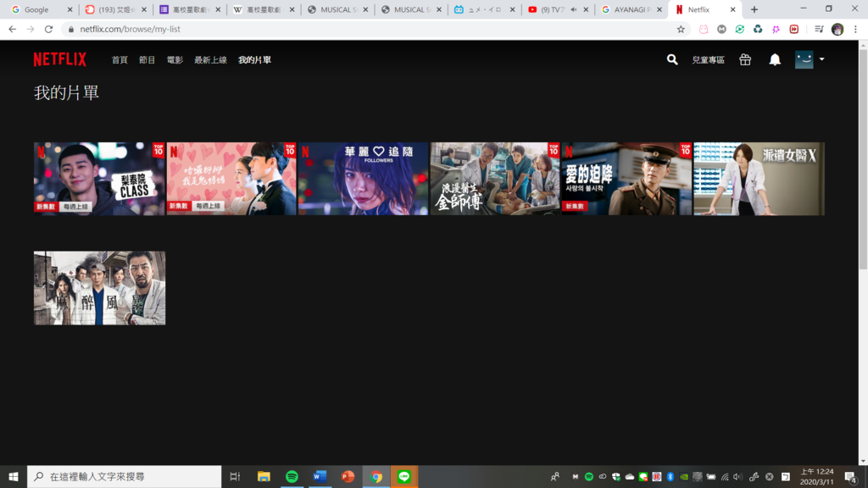Screen dimensions: 868x488
Task: Open the Windows action center notifications
Action: (x=851, y=476)
